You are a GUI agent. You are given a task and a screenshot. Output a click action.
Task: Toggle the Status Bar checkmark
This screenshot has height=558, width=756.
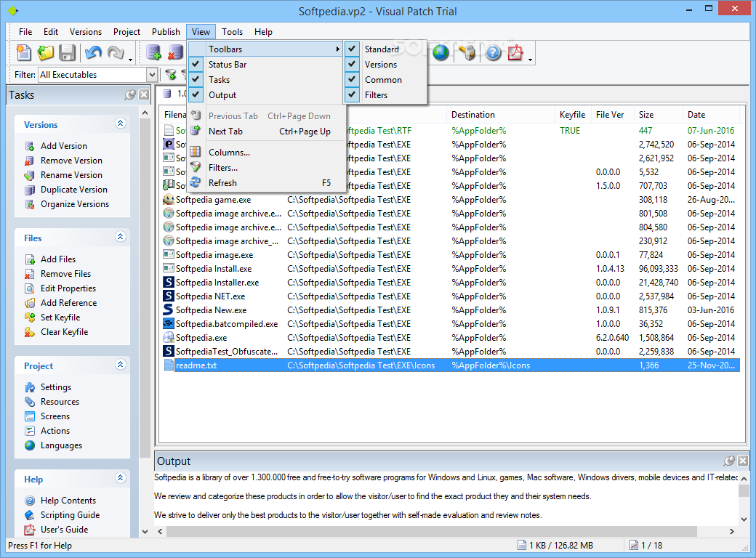(x=196, y=64)
